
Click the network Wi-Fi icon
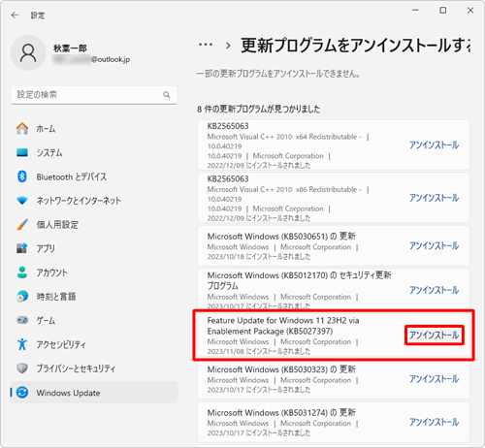click(x=22, y=201)
